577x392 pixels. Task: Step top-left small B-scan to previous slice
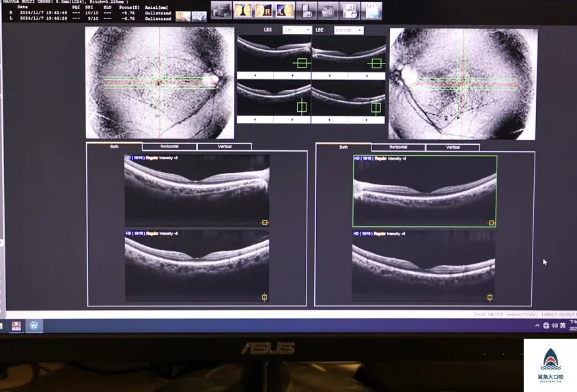255,75
